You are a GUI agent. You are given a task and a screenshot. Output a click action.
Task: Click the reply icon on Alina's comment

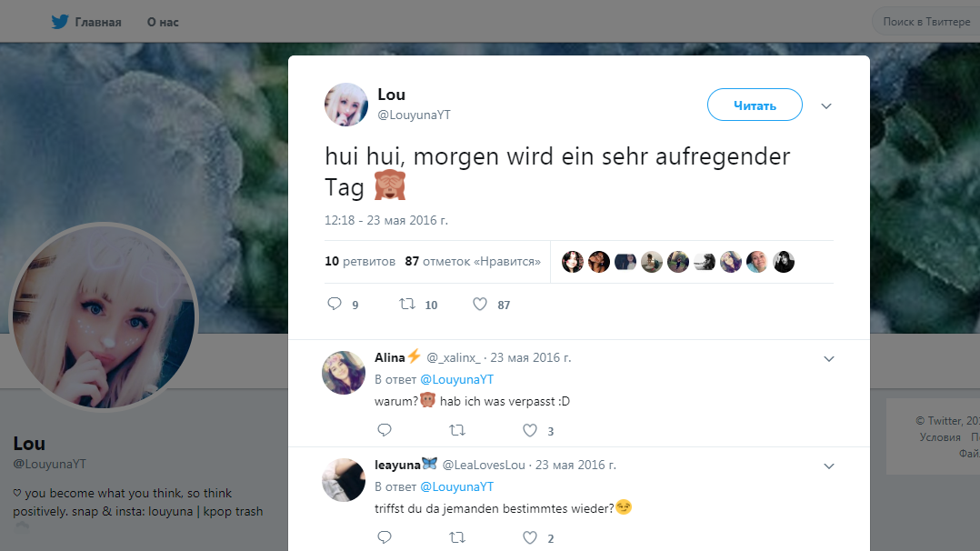[385, 430]
